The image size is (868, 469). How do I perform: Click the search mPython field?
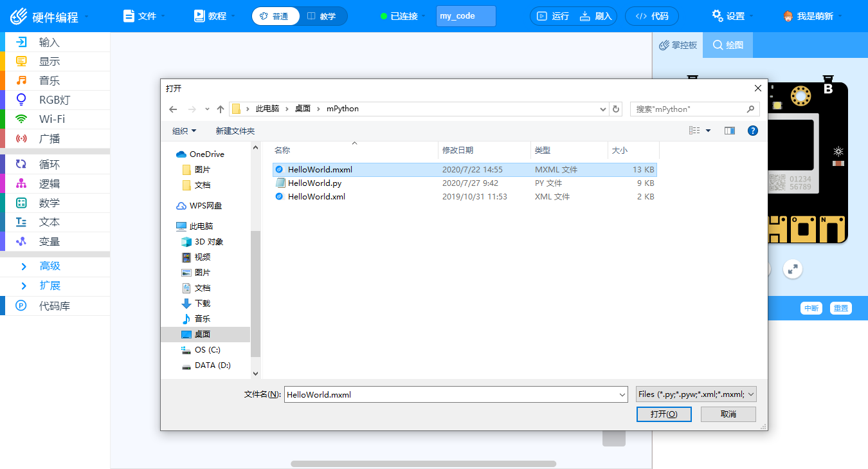694,109
